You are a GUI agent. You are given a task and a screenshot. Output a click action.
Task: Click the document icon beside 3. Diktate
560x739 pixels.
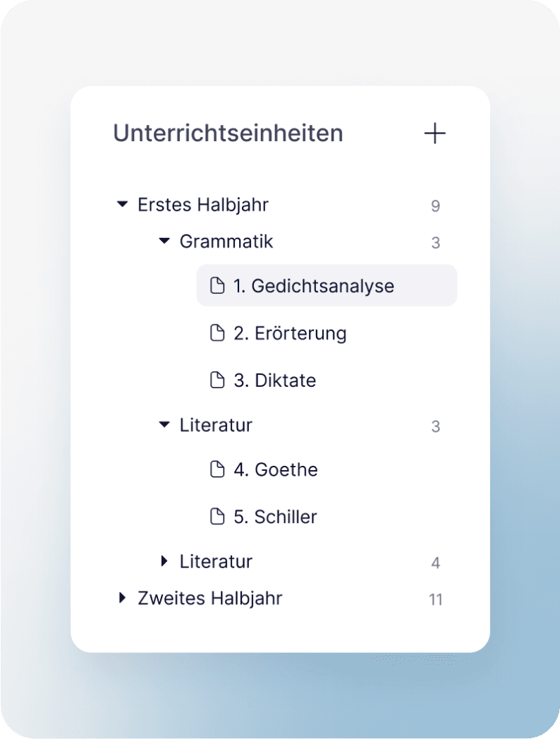point(218,380)
